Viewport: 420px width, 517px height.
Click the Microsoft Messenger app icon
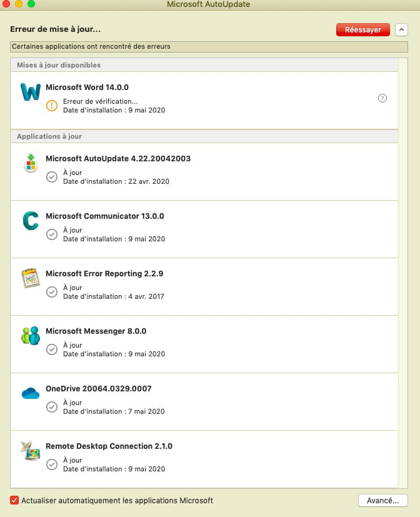click(31, 335)
